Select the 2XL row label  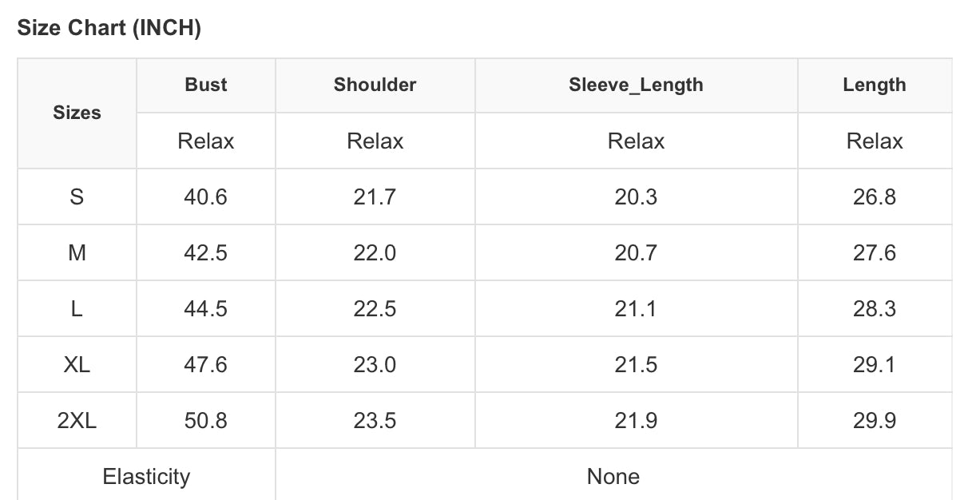77,421
